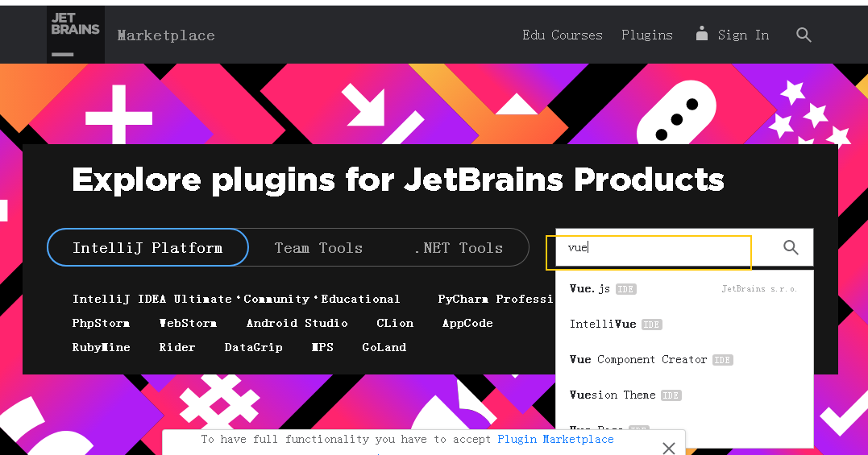Open the PyCharm Professional link
The image size is (868, 455).
pos(496,299)
